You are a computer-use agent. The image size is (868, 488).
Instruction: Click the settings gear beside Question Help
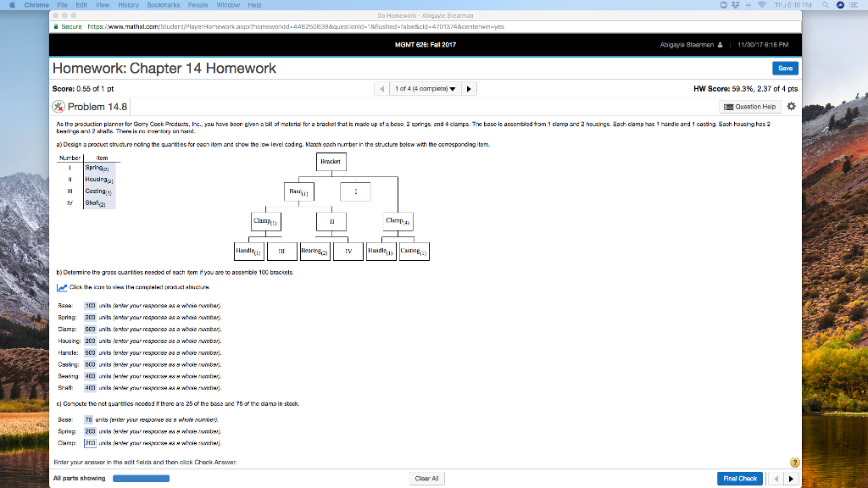[790, 105]
